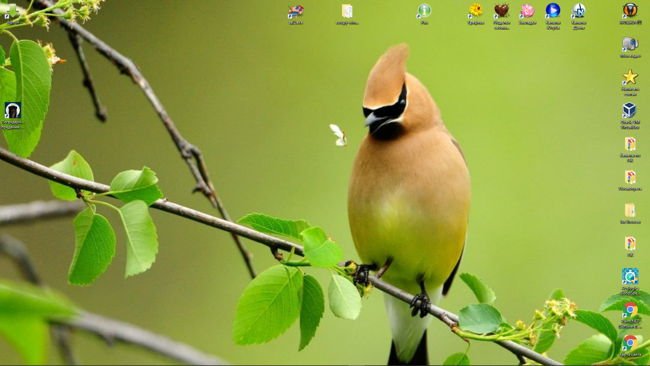This screenshot has height=366, width=650.
Task: Select the orange and black round icon
Action: tap(630, 11)
